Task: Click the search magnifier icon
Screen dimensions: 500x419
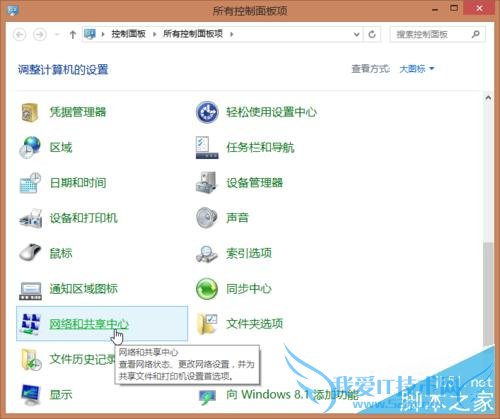Action: tap(476, 34)
